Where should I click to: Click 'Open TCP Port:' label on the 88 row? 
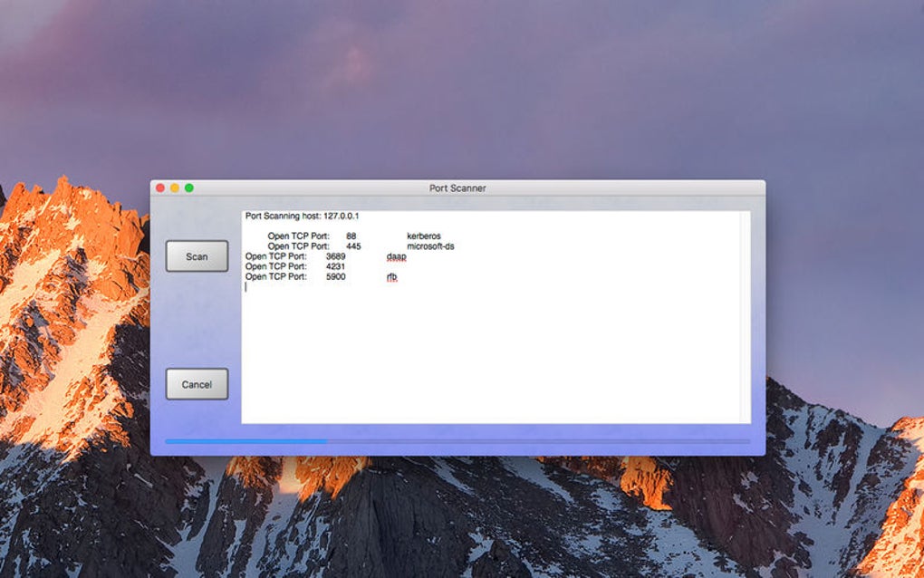click(298, 236)
